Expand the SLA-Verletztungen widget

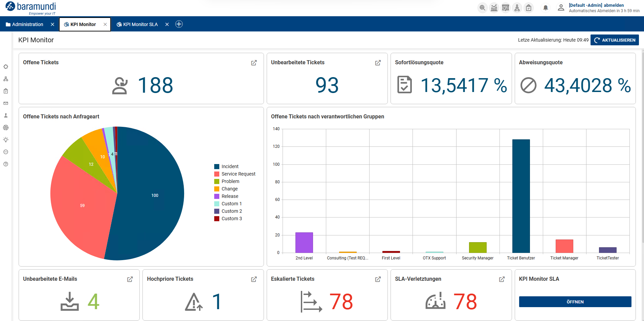[x=502, y=279]
